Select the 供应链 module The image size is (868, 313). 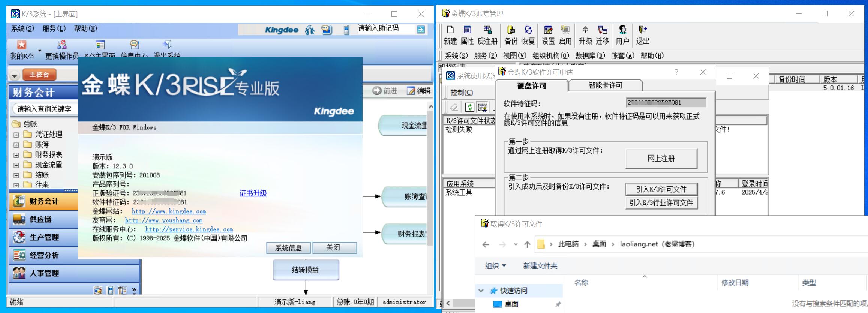tap(43, 219)
